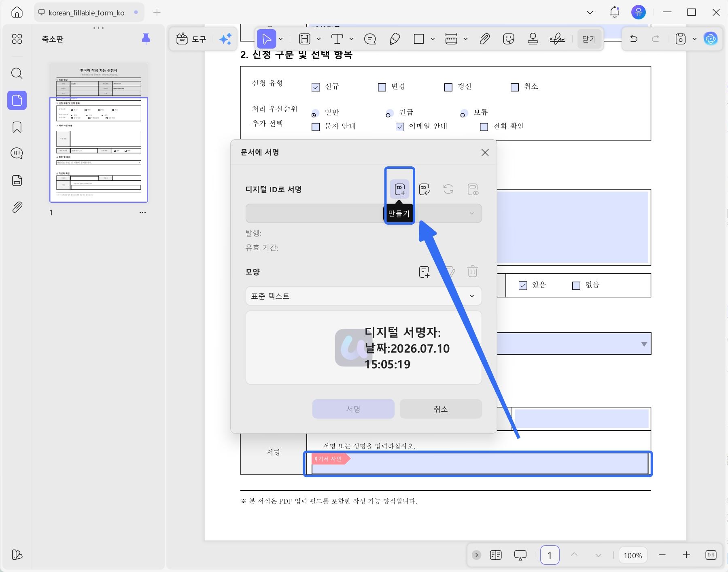Create a new digital ID (만들기)
This screenshot has width=728, height=572.
(400, 189)
